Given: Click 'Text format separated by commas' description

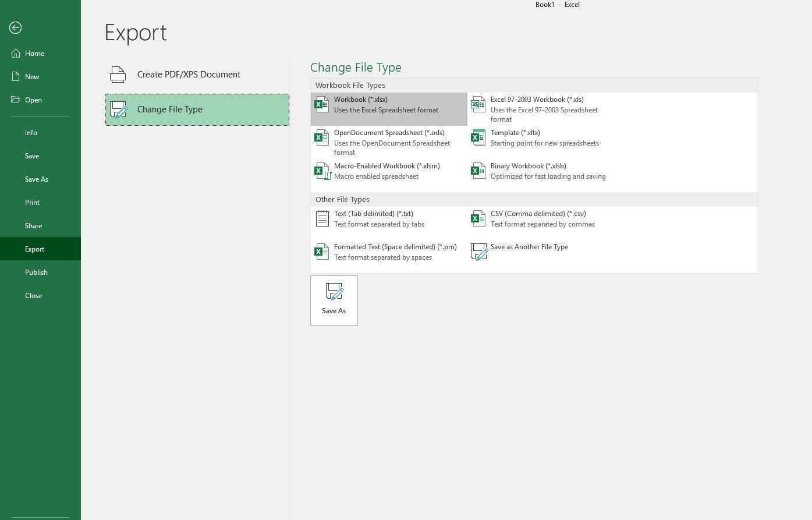Looking at the screenshot, I should click(542, 224).
